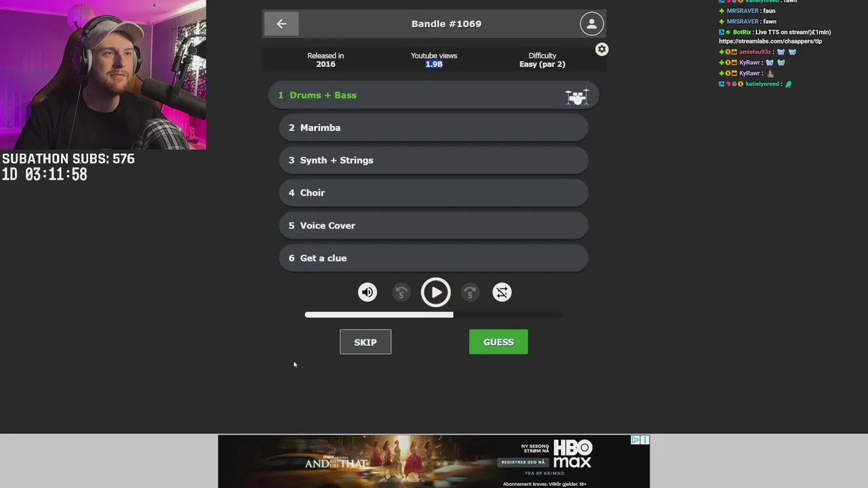Click the streamer webcam feed

[103, 75]
